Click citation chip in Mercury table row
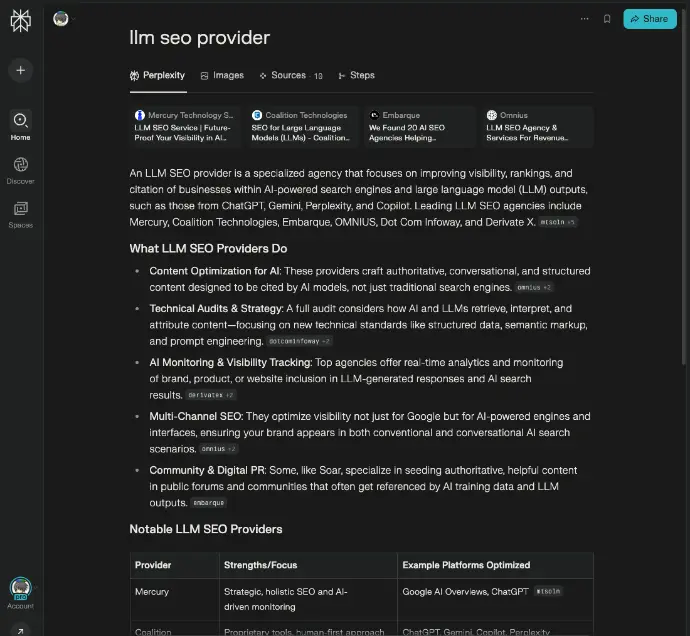The image size is (690, 636). [548, 592]
